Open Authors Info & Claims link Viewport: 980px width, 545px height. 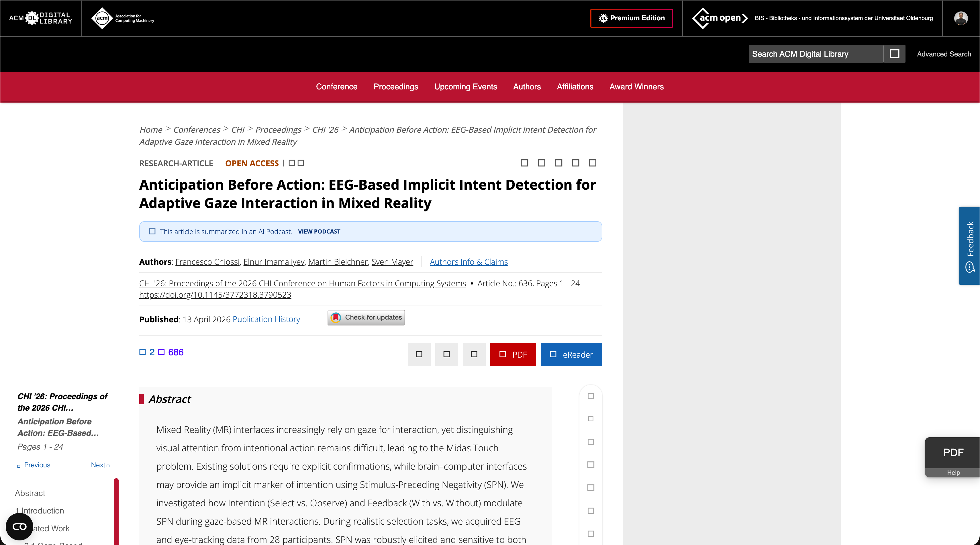469,262
